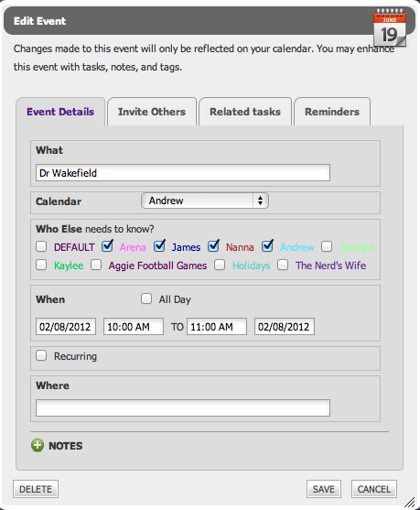Expand the NOTES section
This screenshot has height=510, width=420.
tap(66, 446)
